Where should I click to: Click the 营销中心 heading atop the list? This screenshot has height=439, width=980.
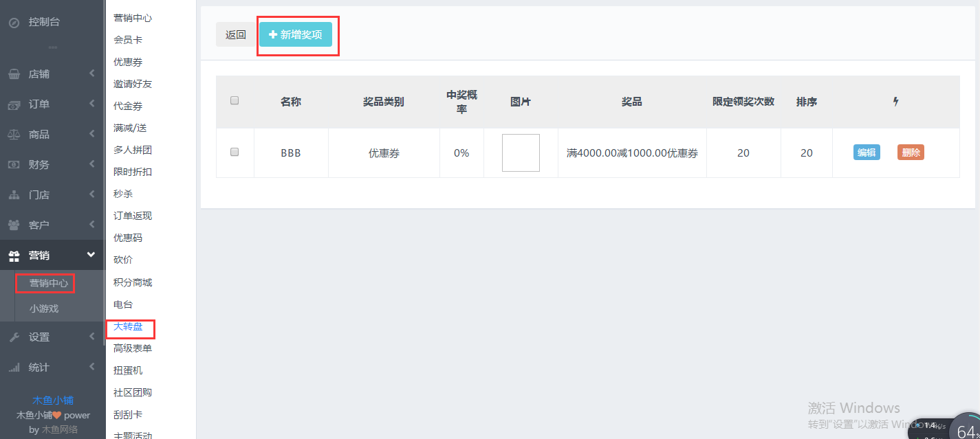(x=133, y=18)
